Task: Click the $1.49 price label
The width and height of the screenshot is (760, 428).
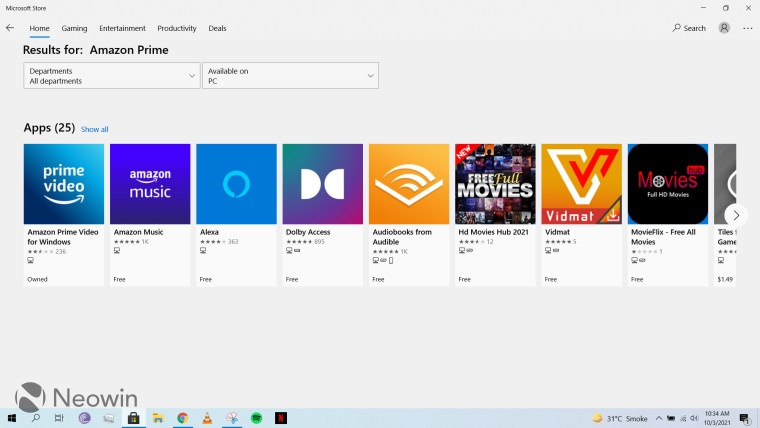Action: pos(725,279)
